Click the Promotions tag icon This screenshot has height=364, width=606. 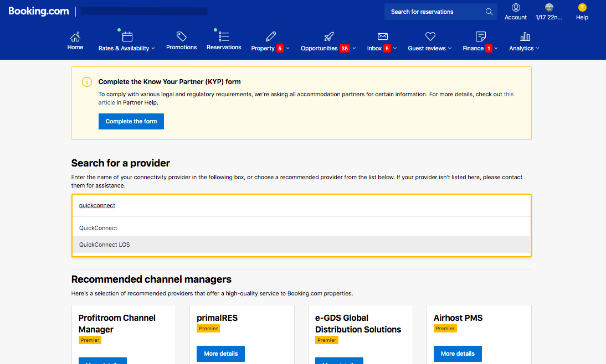(181, 37)
